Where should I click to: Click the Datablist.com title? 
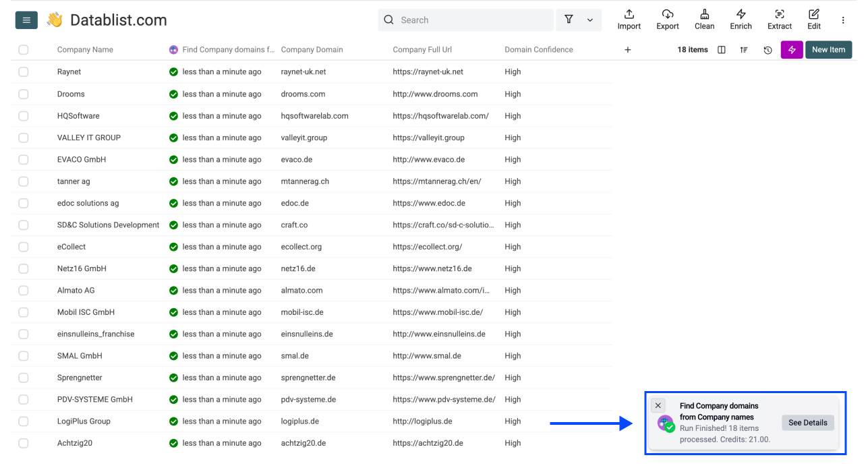119,20
